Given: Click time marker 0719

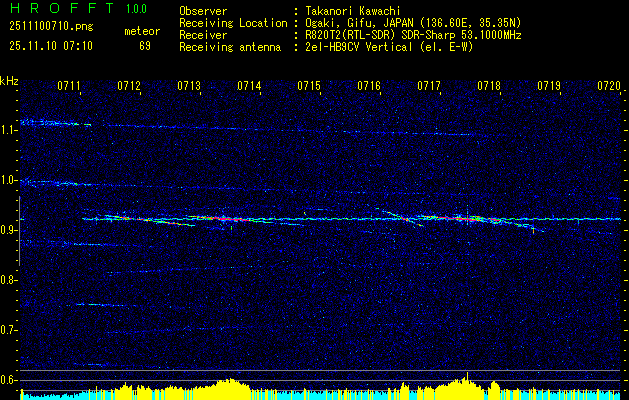Looking at the screenshot, I should 549,85.
